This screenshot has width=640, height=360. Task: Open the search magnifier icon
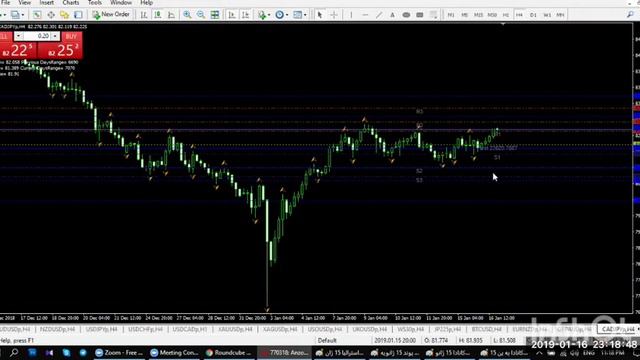click(x=631, y=15)
